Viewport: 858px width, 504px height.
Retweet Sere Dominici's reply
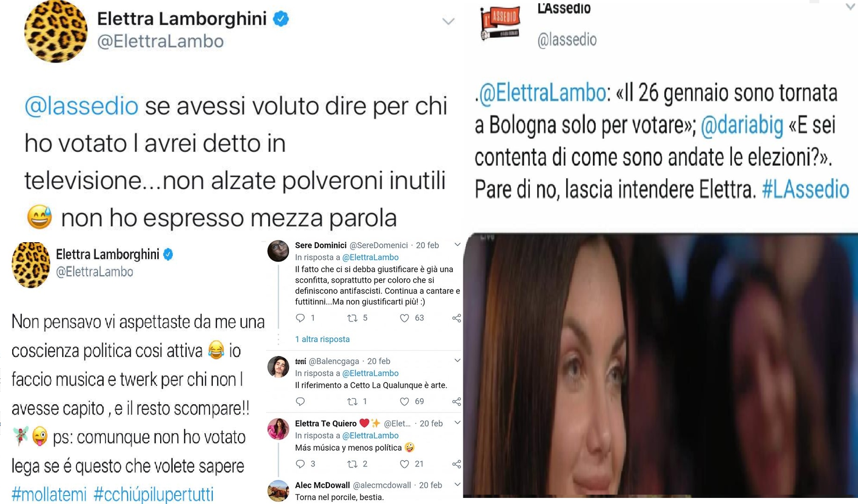pos(352,318)
